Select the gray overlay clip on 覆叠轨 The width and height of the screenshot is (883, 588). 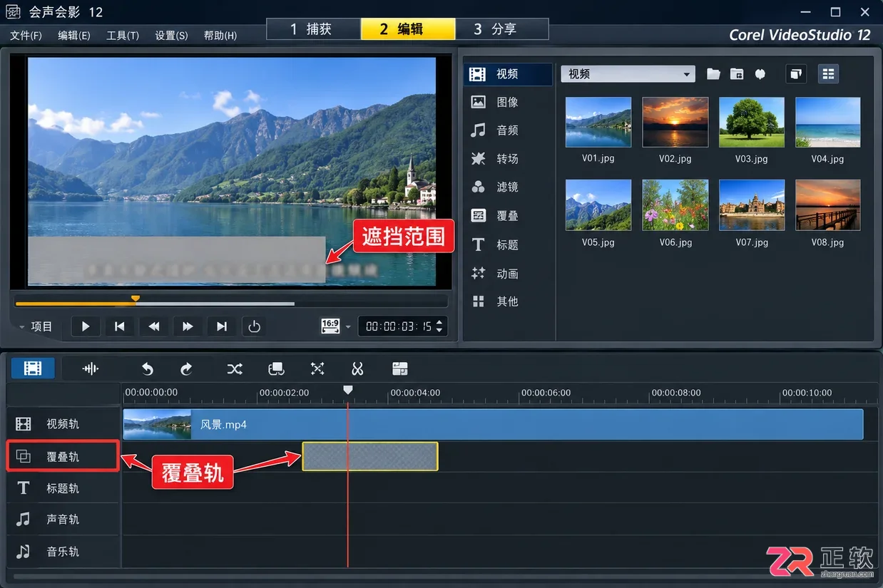tap(370, 456)
